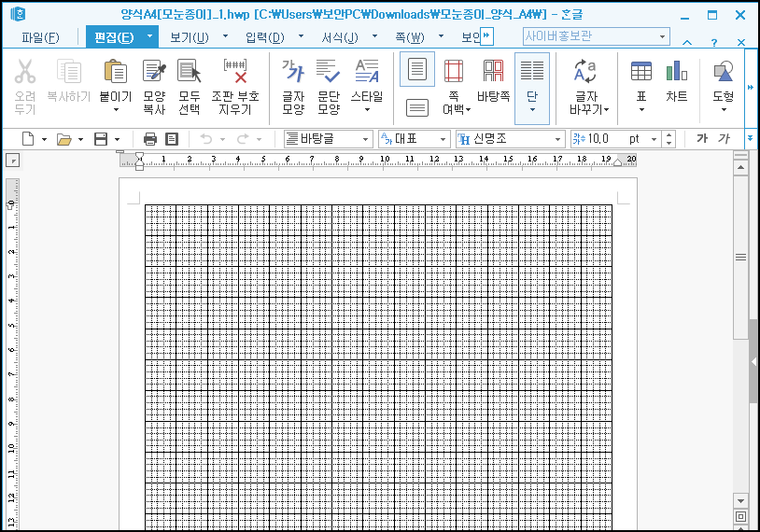Expand the 붙이기 paste options arrow
Image resolution: width=760 pixels, height=532 pixels.
[x=116, y=110]
